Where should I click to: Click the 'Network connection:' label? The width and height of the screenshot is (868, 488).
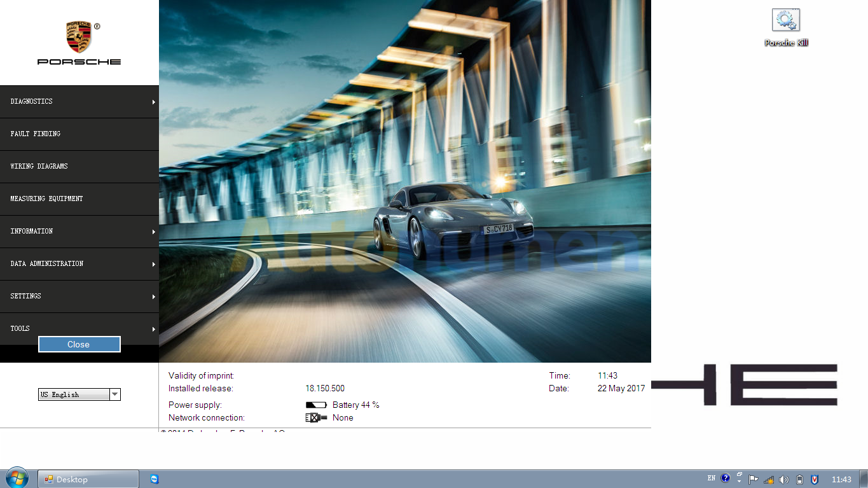207,418
